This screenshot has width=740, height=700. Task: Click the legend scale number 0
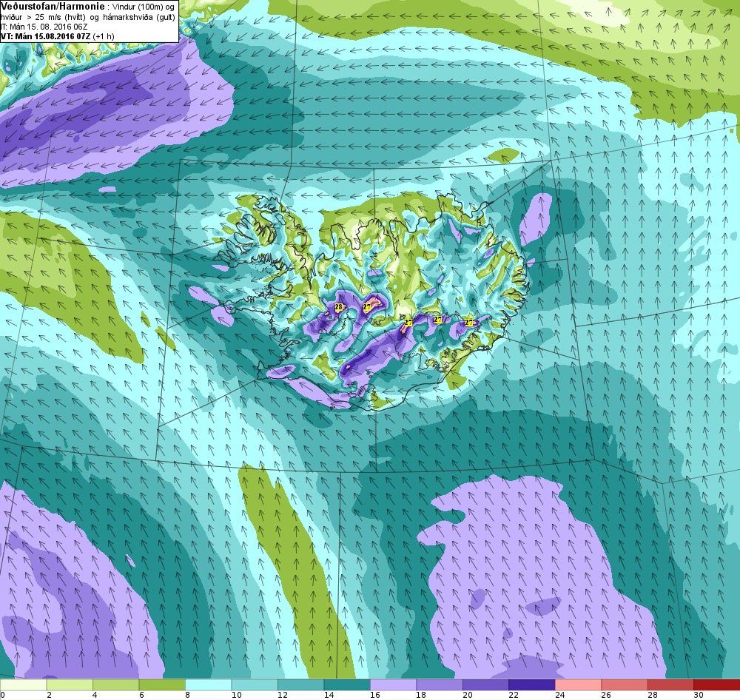click(2, 695)
